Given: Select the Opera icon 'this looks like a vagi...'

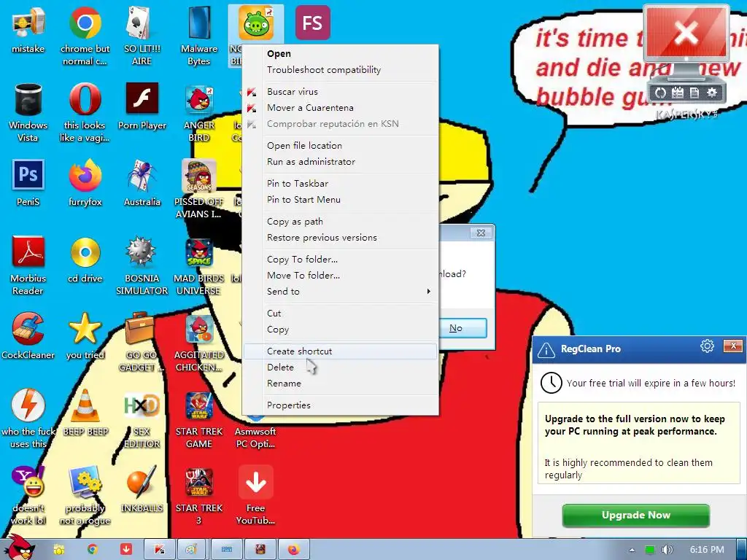Looking at the screenshot, I should click(85, 113).
